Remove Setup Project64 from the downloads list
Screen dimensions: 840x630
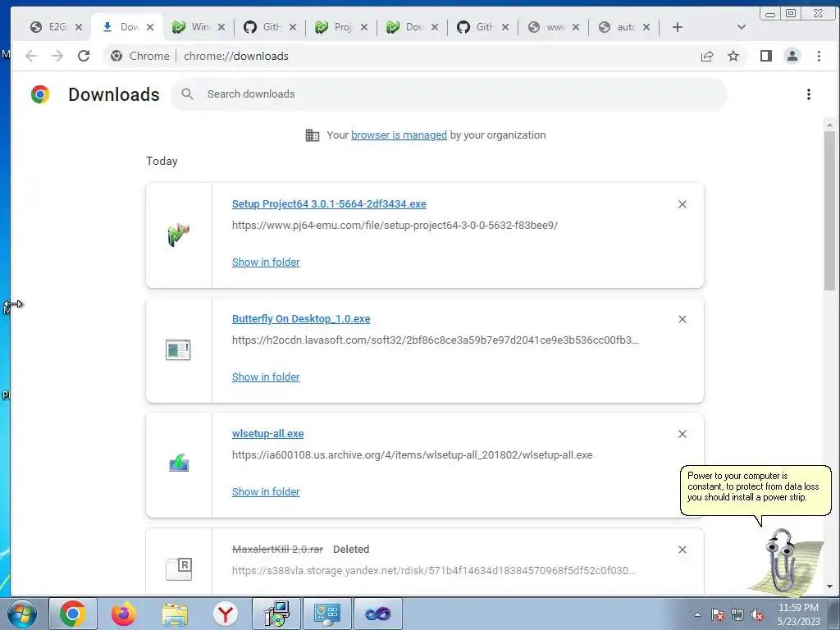click(x=682, y=204)
